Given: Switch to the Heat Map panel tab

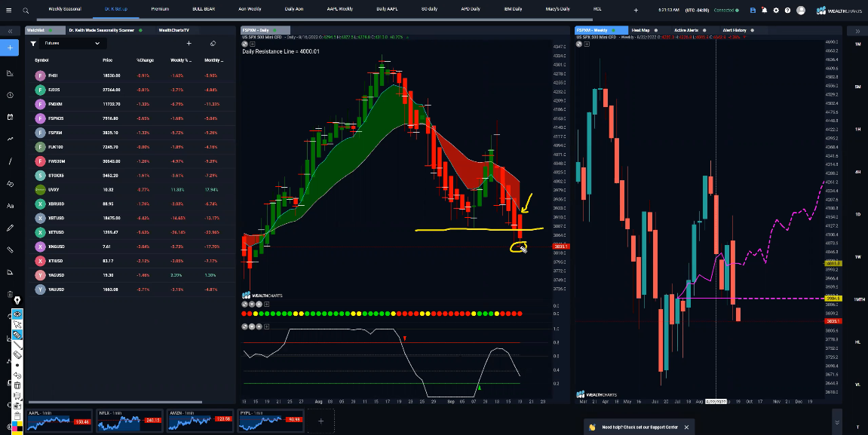Looking at the screenshot, I should [640, 30].
